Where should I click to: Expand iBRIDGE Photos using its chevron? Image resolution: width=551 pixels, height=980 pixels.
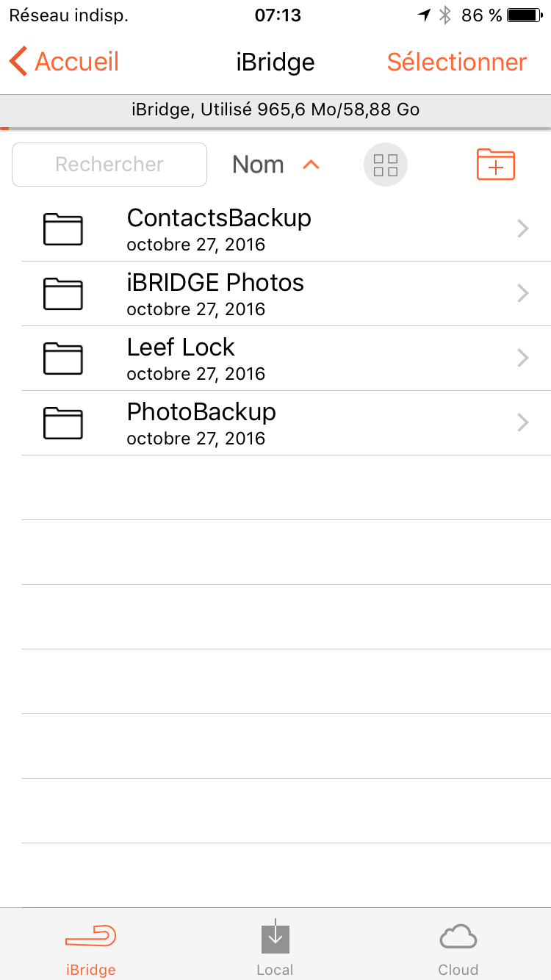(x=523, y=294)
